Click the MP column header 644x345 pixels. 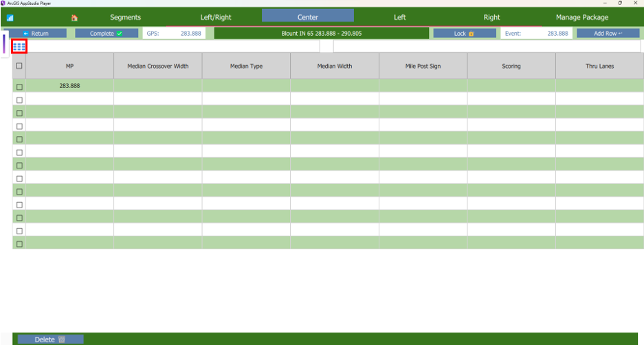point(70,66)
